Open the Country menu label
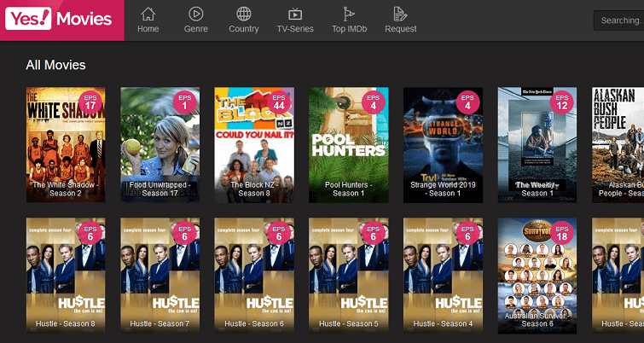The height and width of the screenshot is (343, 644). pos(244,29)
